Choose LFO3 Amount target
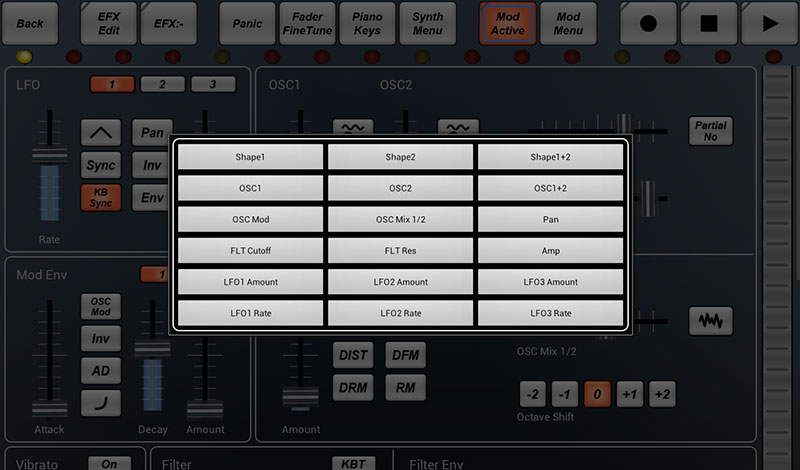Screen dimensions: 800x470 click(x=551, y=282)
